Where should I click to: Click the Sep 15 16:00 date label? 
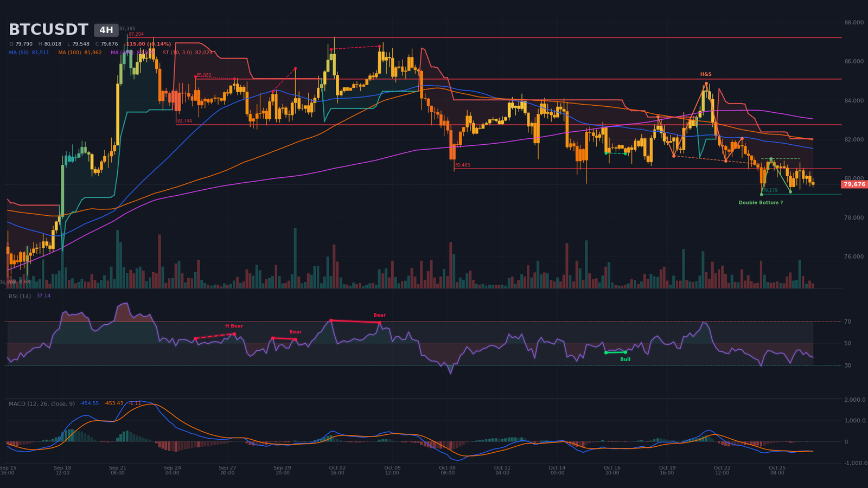(8, 470)
